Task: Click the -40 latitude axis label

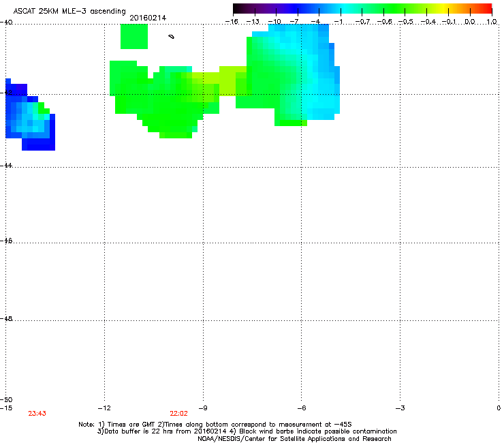Action: tap(6, 22)
